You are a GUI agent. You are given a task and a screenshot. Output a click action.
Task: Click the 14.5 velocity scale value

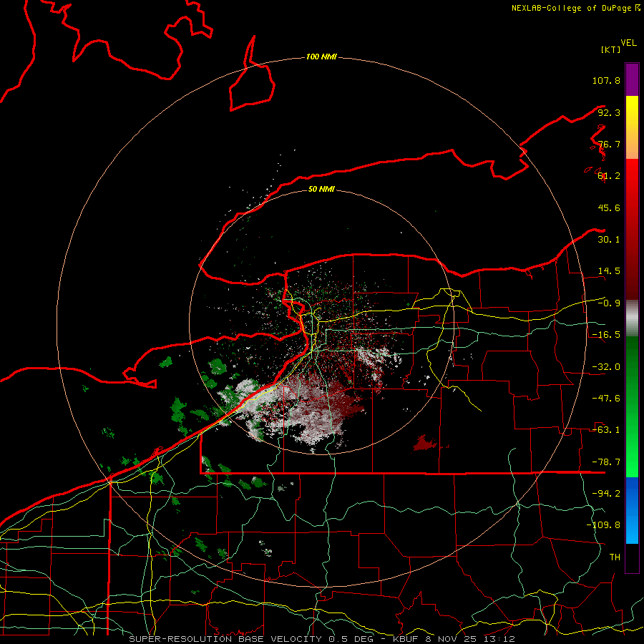point(609,271)
